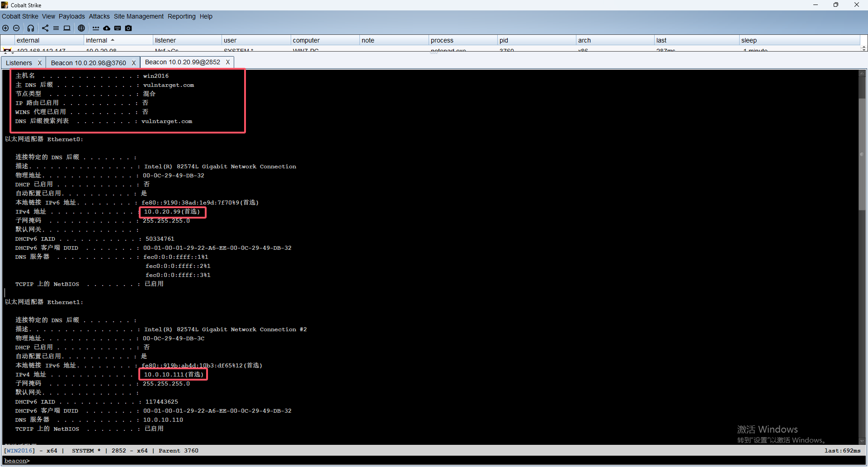Click the Ethernet1 adapter heading
868x467 pixels.
(44, 302)
